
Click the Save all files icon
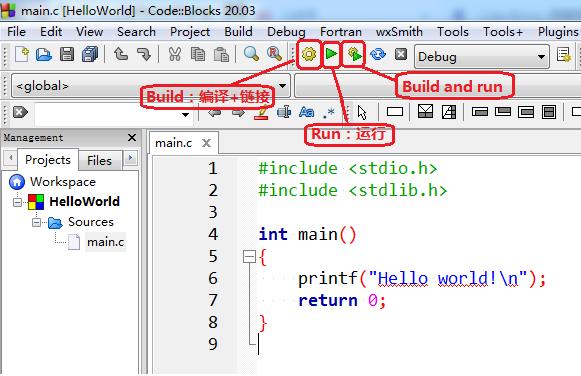point(90,54)
